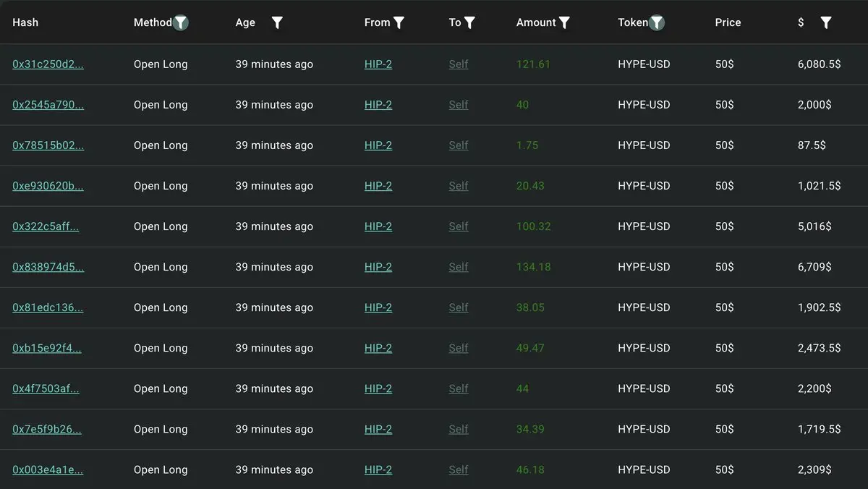This screenshot has width=868, height=489.
Task: Click Open Long in the 0x838974d5... row
Action: (x=161, y=267)
